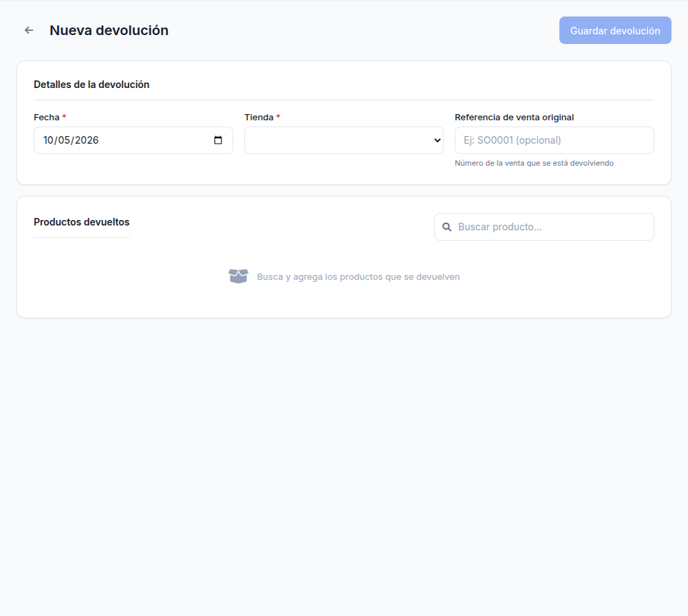688x616 pixels.
Task: Open the calendar picker icon in Fecha
Action: [218, 140]
